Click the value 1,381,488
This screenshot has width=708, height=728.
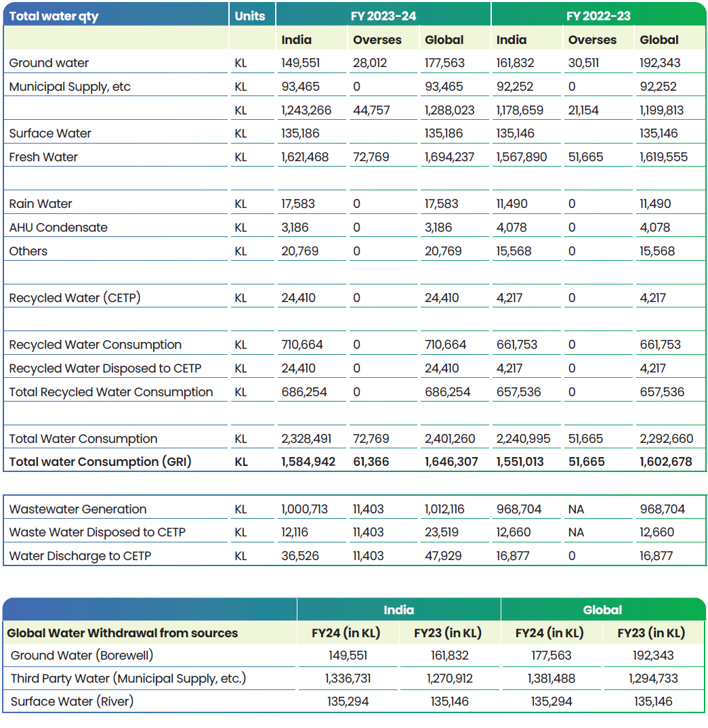551,679
